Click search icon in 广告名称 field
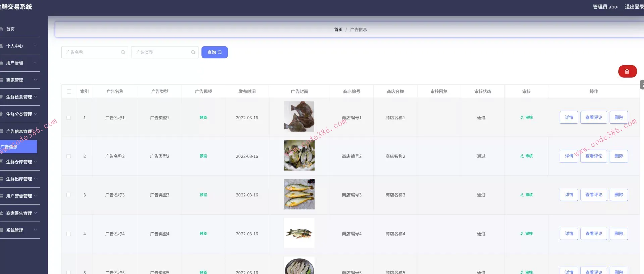Viewport: 644px width, 274px height. click(x=123, y=52)
